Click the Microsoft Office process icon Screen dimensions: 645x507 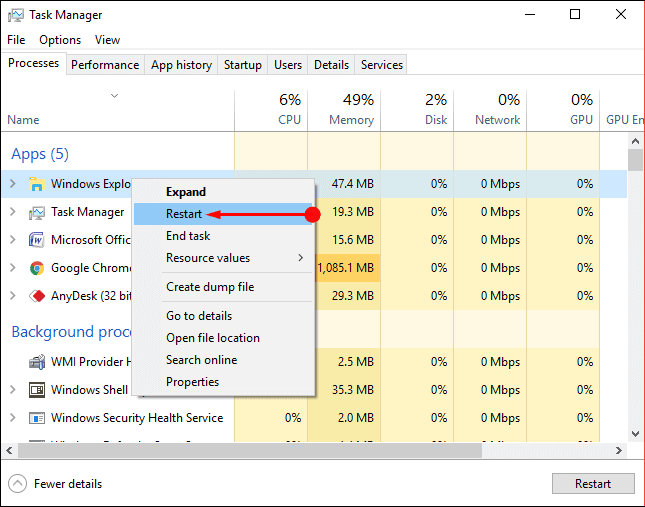point(37,240)
